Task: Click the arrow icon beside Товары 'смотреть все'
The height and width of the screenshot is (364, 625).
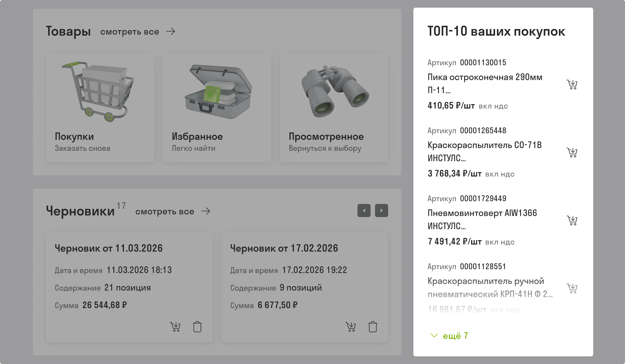Action: (x=171, y=32)
